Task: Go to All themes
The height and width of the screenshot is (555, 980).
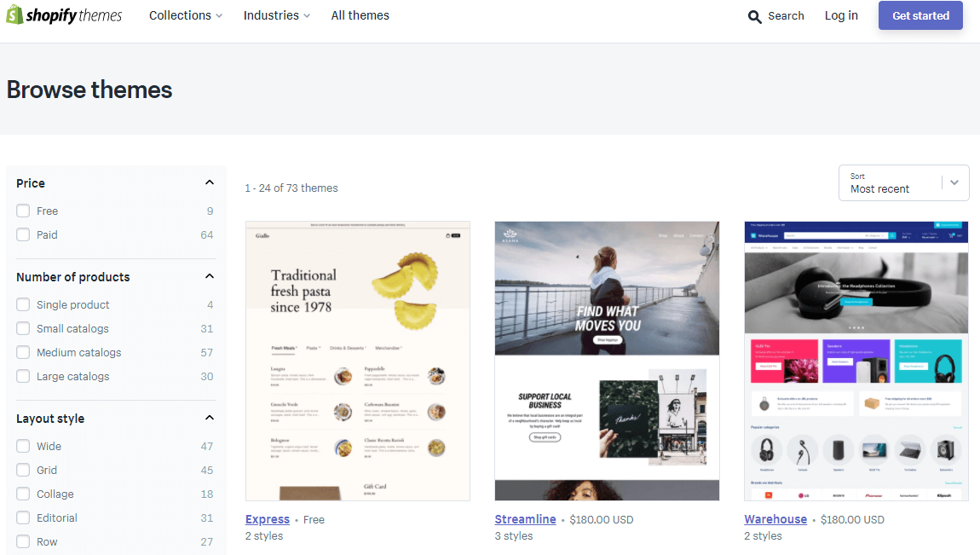Action: pos(360,15)
